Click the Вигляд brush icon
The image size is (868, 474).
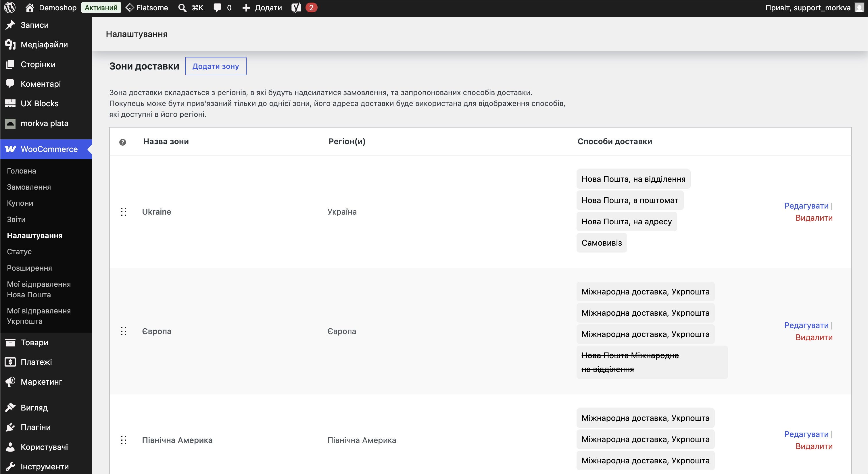[10, 408]
